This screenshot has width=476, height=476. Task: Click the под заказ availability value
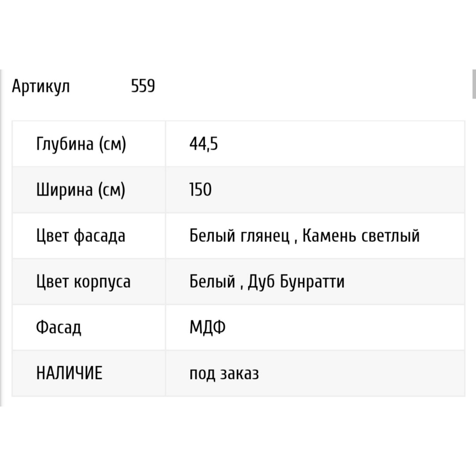[224, 373]
